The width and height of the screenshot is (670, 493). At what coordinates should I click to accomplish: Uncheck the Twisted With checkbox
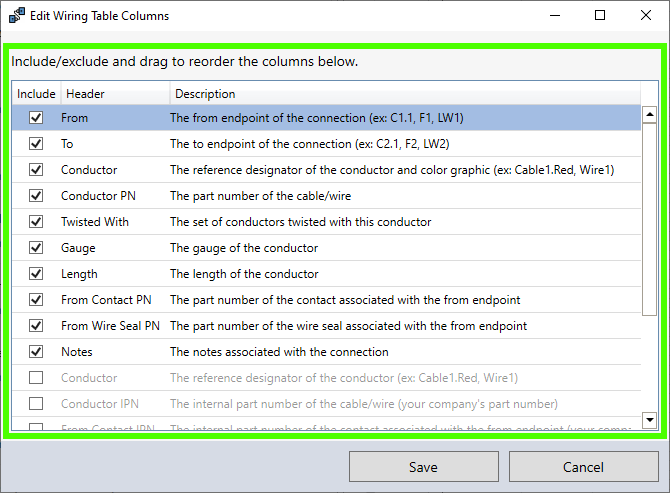[x=36, y=222]
